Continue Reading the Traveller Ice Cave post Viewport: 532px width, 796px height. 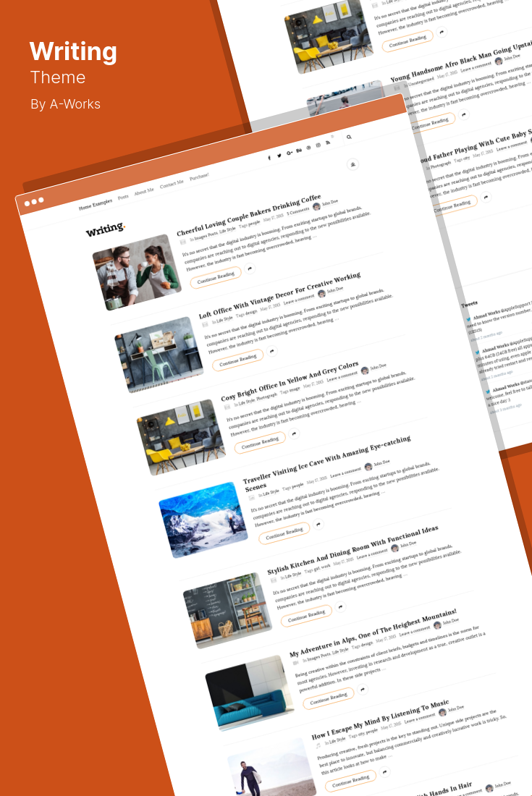tap(284, 533)
